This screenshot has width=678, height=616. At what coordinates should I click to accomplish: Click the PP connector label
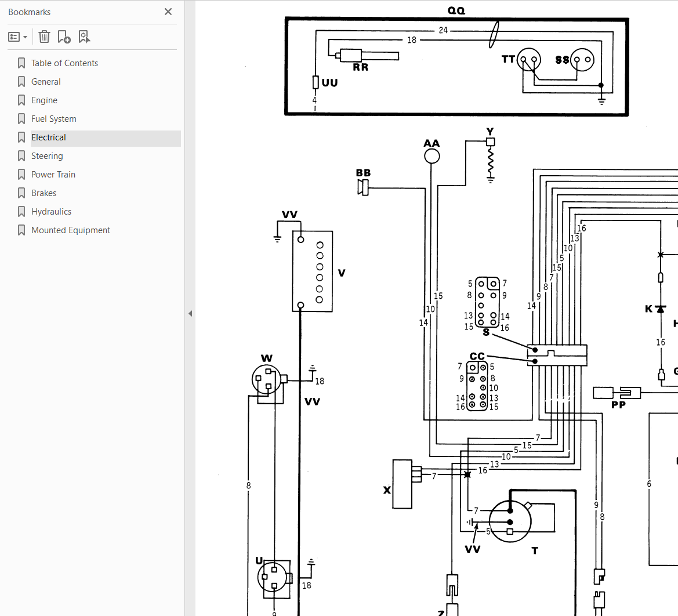(x=618, y=405)
